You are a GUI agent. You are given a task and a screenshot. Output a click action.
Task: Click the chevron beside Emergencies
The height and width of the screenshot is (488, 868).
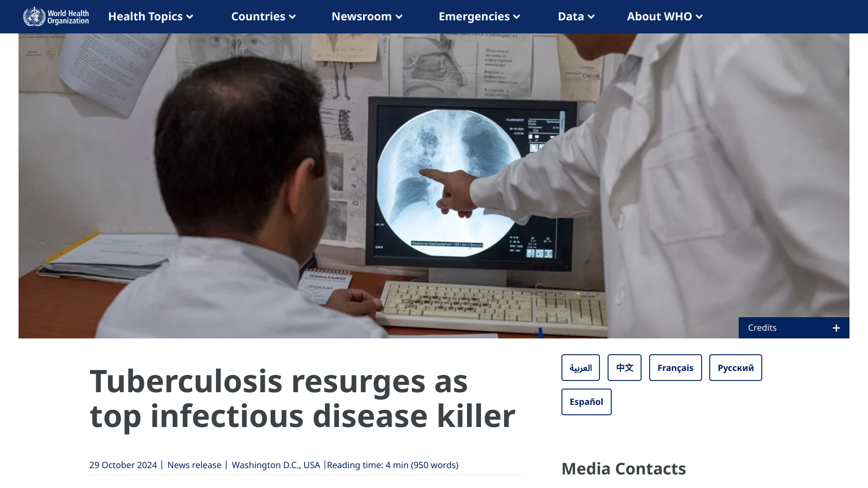[517, 17]
